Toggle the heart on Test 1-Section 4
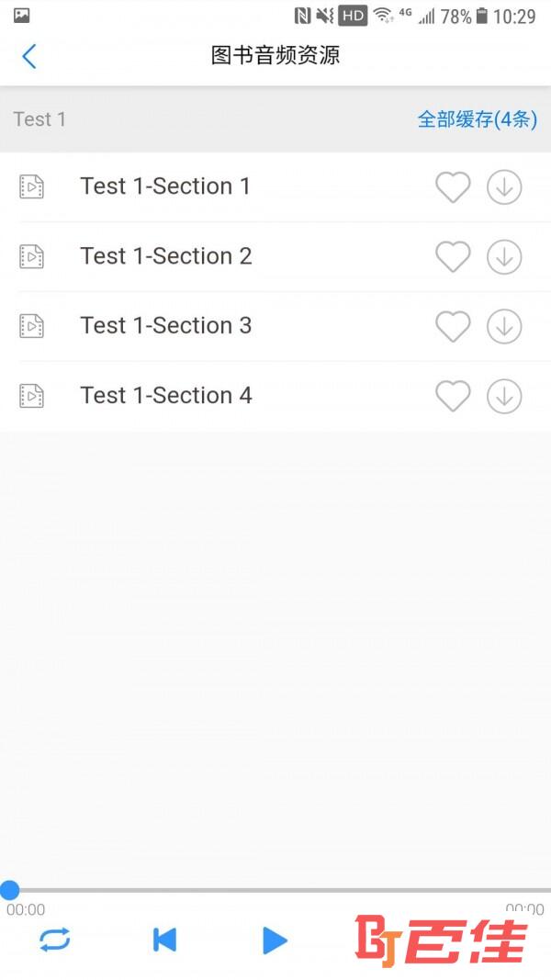 pyautogui.click(x=453, y=396)
